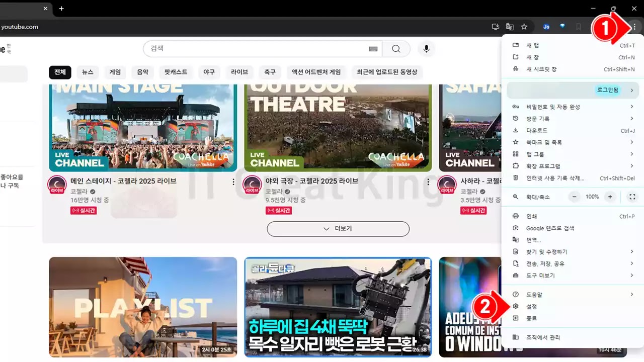Viewport: 644px width, 362px height.
Task: Click 조직에서 관리 entry
Action: coord(573,337)
